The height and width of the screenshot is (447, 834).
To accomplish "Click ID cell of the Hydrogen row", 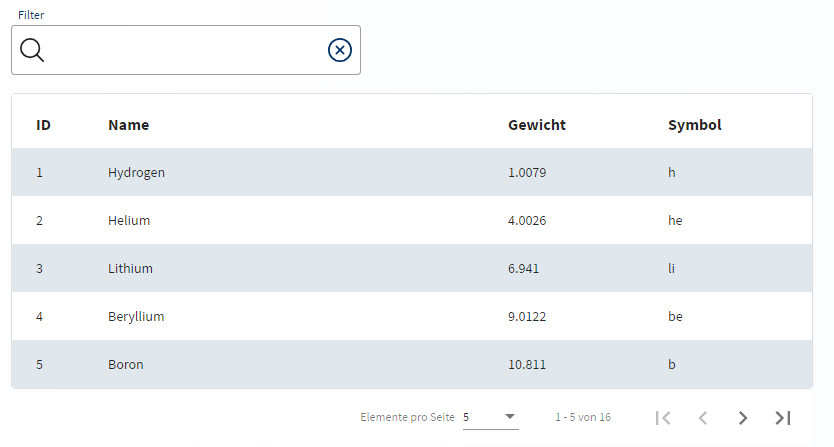I will (39, 172).
